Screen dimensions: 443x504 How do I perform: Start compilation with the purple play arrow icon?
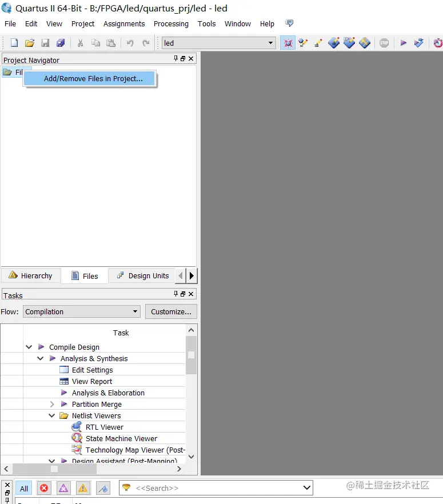(403, 43)
